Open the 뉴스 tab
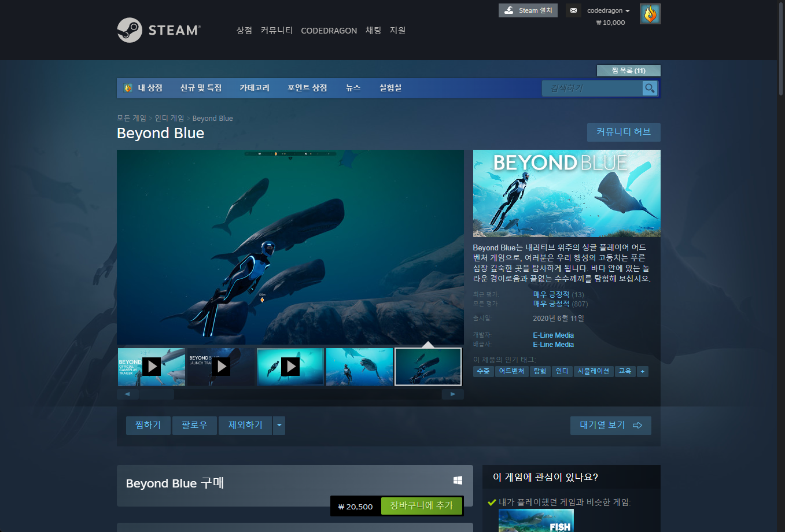This screenshot has width=785, height=532. 353,88
